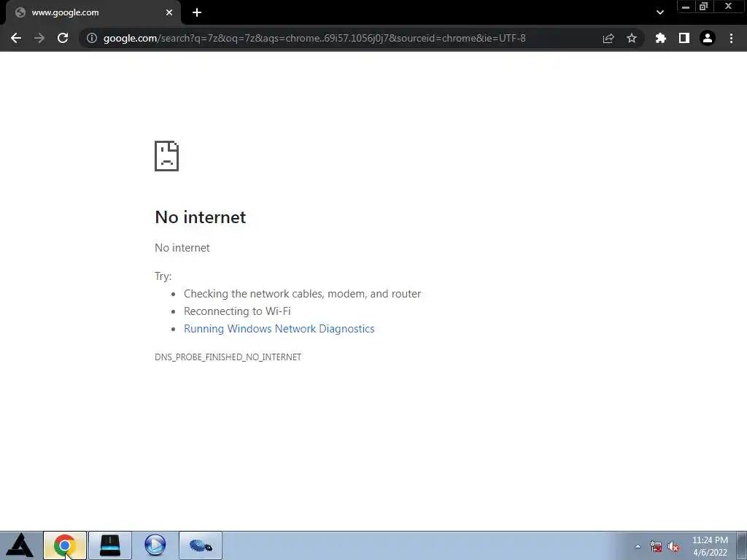Click Running Windows Network Diagnostics link
The width and height of the screenshot is (747, 560).
[x=279, y=329]
